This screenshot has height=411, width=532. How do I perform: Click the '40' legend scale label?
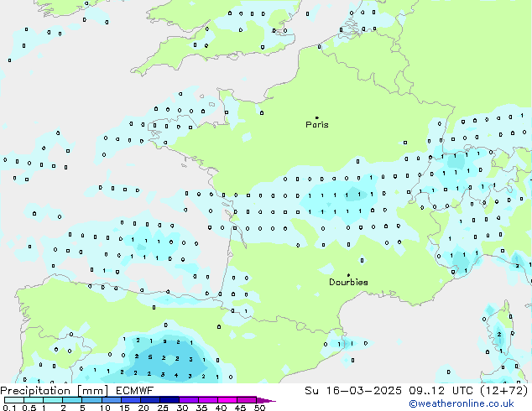[x=221, y=408]
